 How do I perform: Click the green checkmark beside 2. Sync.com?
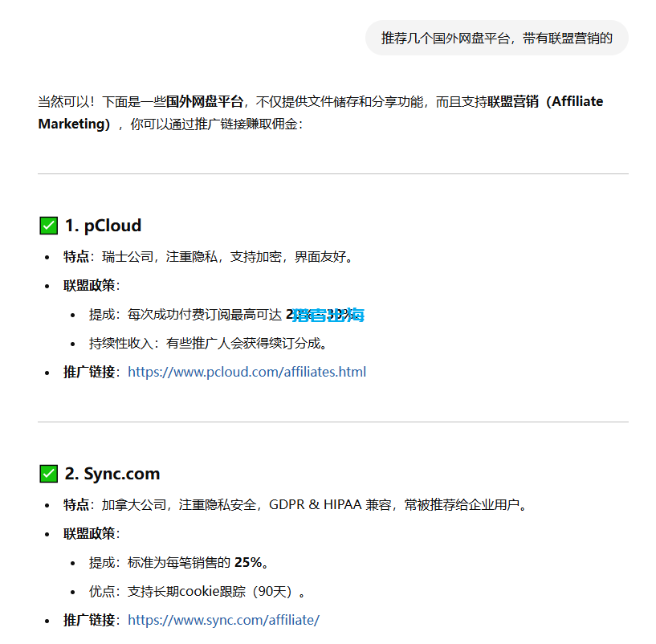point(48,474)
